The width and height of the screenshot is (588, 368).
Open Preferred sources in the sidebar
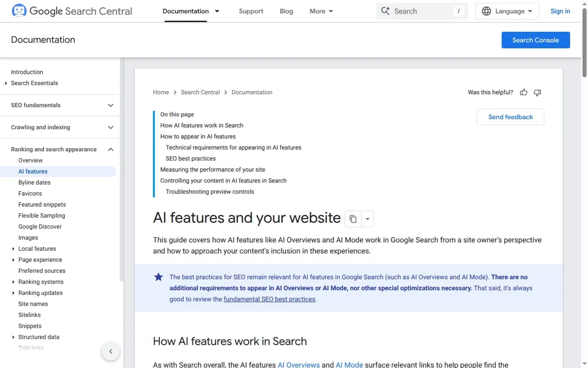42,271
